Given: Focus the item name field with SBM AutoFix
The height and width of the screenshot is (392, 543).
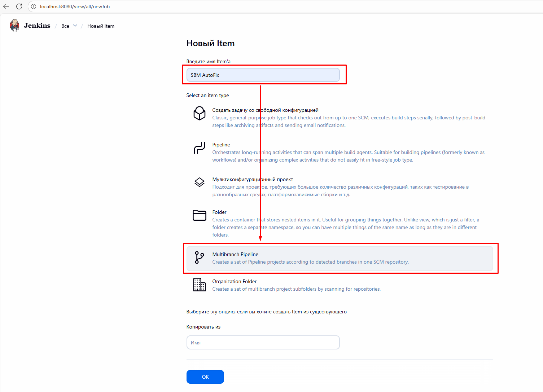Looking at the screenshot, I should (263, 75).
